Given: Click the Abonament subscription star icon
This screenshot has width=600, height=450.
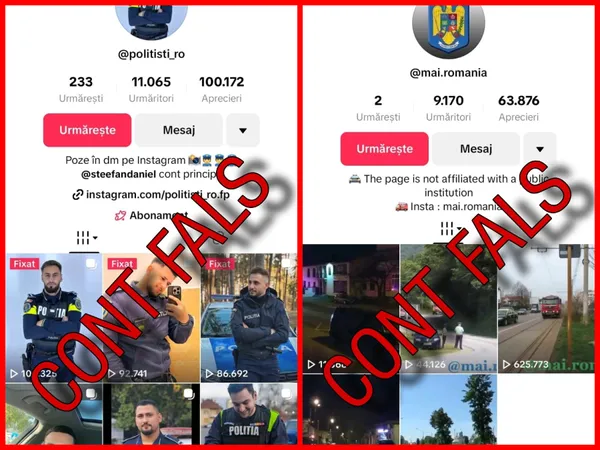Looking at the screenshot, I should (120, 215).
